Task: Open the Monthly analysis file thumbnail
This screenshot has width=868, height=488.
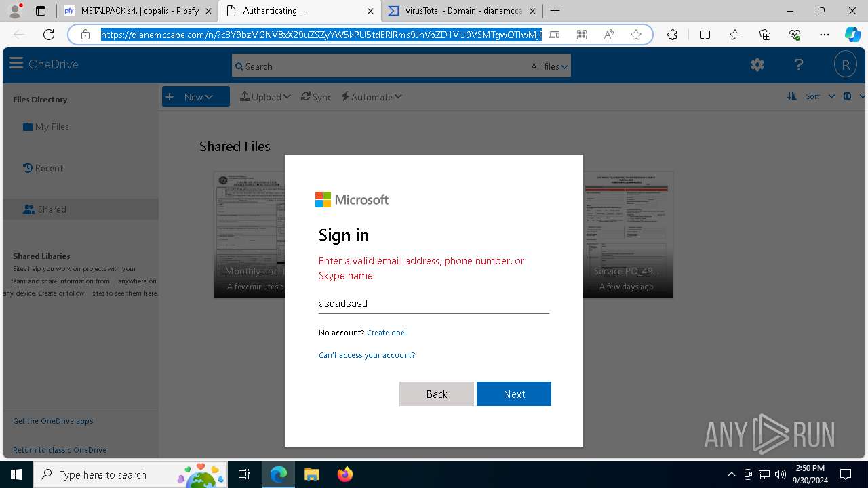Action: tap(250, 235)
